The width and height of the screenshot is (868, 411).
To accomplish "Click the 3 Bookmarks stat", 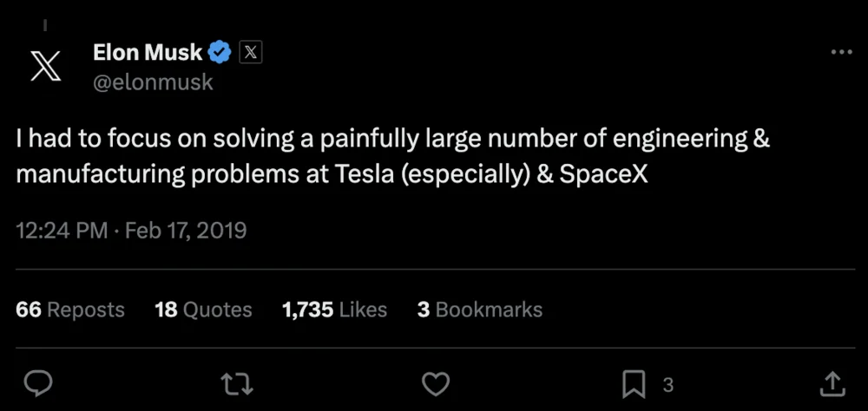I will (479, 310).
